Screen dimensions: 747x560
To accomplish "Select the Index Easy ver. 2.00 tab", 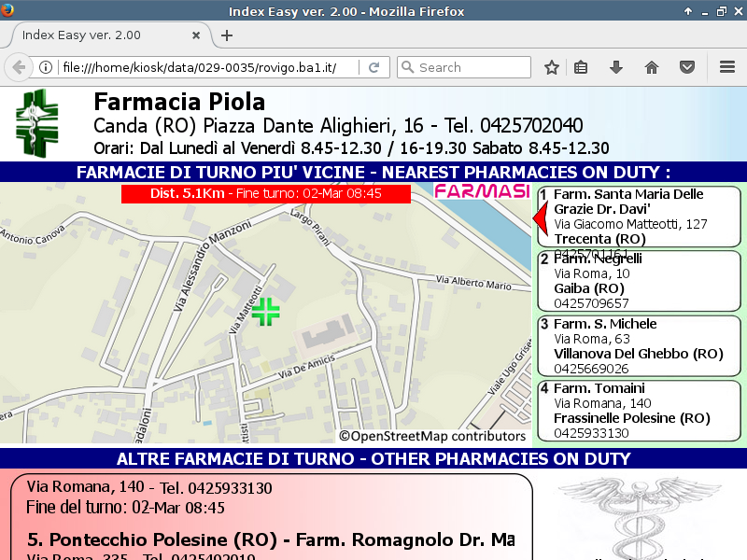I will 103,35.
